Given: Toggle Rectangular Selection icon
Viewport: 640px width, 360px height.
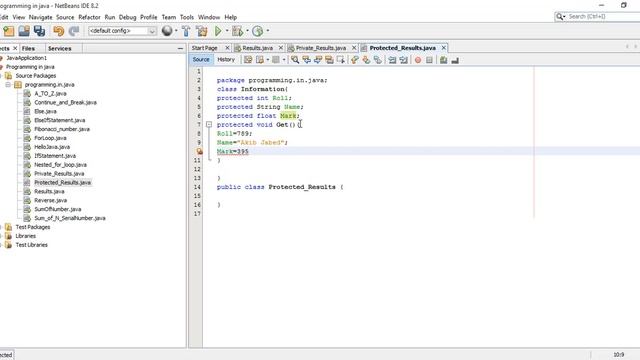Looking at the screenshot, I should coord(340,60).
